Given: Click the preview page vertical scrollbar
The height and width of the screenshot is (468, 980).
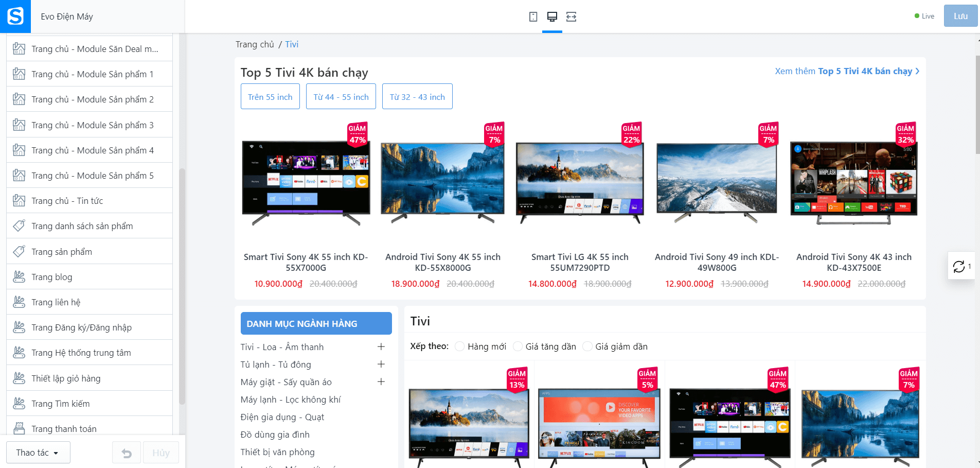Looking at the screenshot, I should pyautogui.click(x=977, y=105).
